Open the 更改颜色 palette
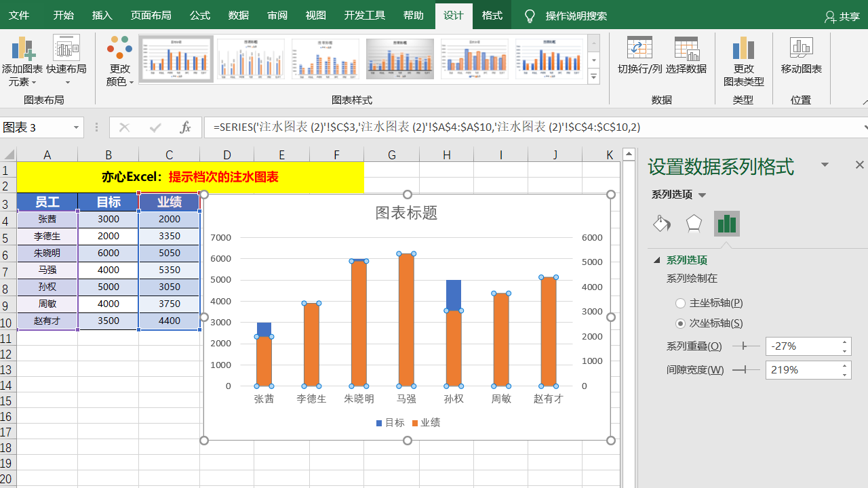Viewport: 868px width, 488px height. [x=120, y=61]
